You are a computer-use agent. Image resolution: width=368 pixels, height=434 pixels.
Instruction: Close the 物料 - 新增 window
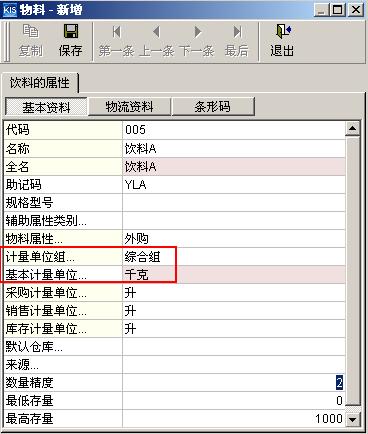click(355, 10)
